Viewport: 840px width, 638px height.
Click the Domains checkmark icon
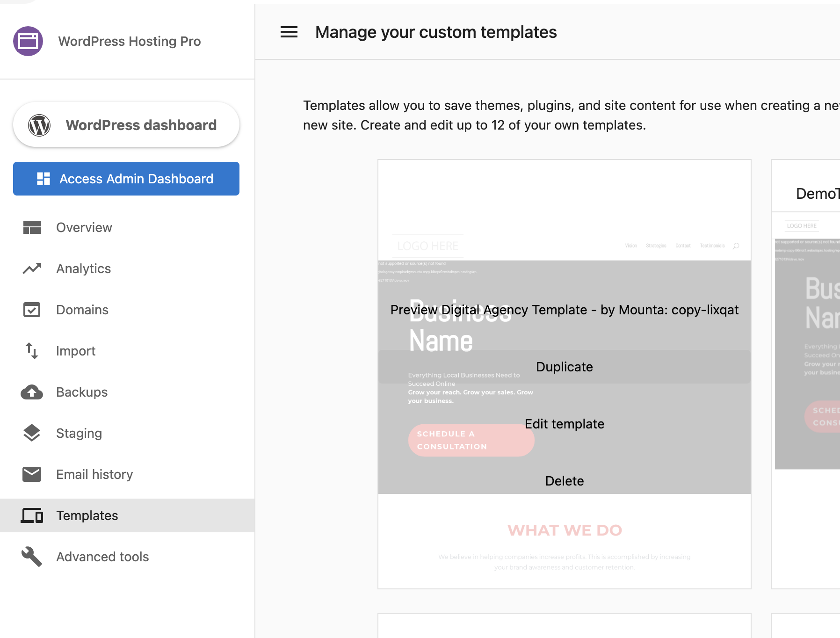[31, 310]
